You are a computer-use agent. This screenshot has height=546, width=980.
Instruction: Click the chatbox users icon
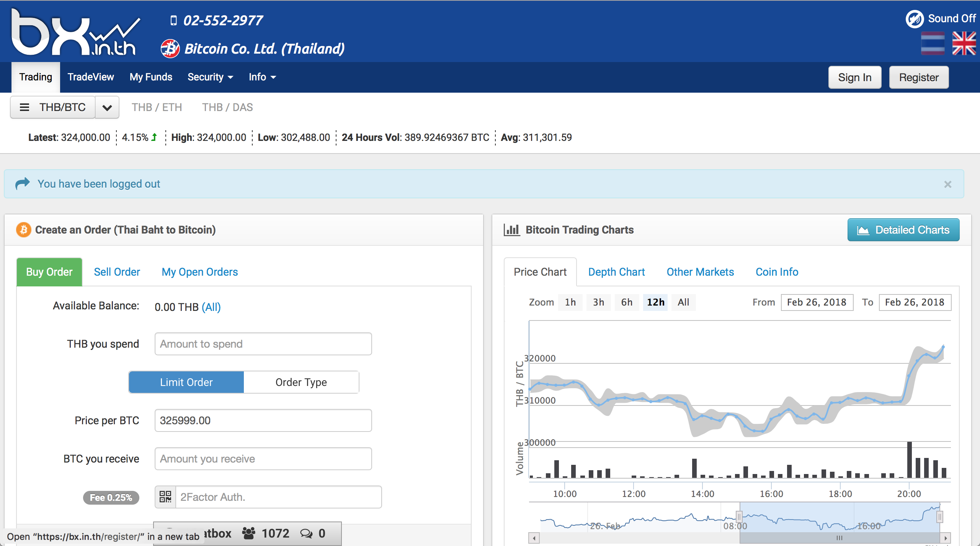coord(249,533)
